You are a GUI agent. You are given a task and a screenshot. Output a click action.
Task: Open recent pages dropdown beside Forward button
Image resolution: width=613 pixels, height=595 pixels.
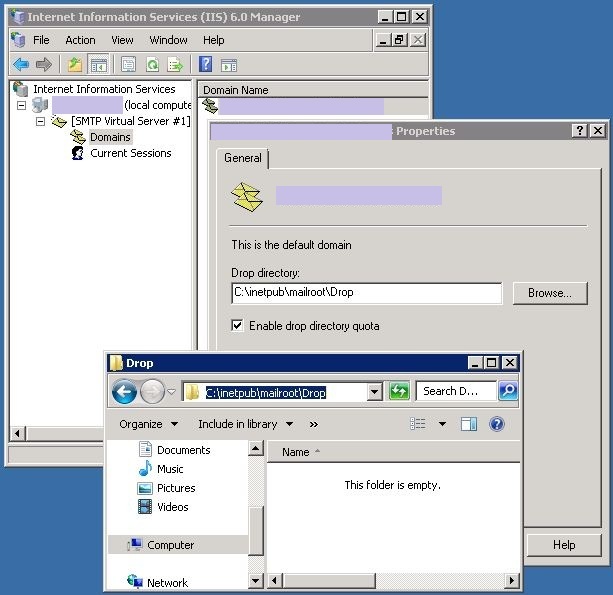pos(171,391)
